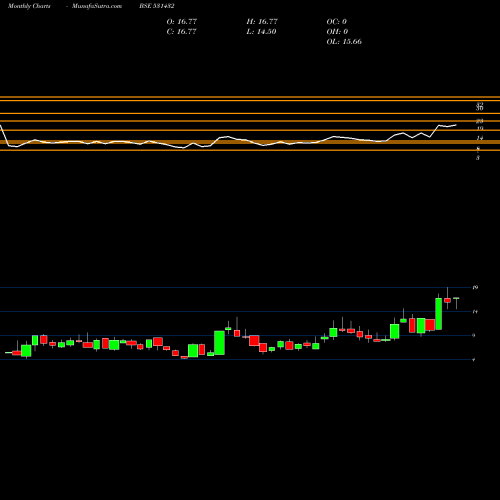Click the open value 'O: 16.77'
500x500 pixels.
pyautogui.click(x=182, y=22)
